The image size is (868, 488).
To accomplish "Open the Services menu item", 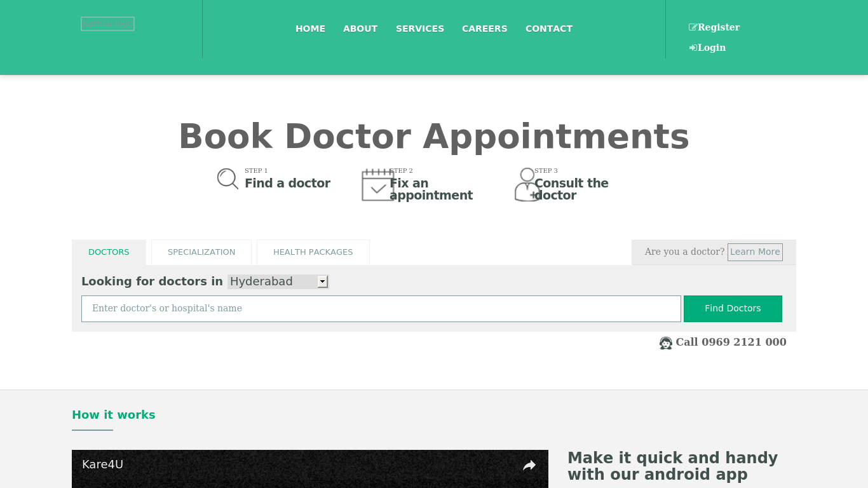I will point(420,29).
